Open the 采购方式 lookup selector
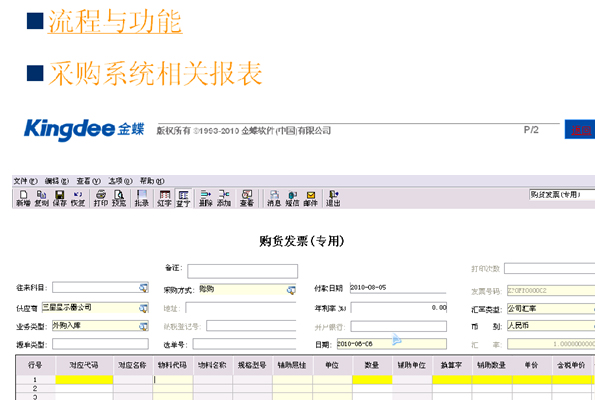The image size is (595, 400). [291, 290]
